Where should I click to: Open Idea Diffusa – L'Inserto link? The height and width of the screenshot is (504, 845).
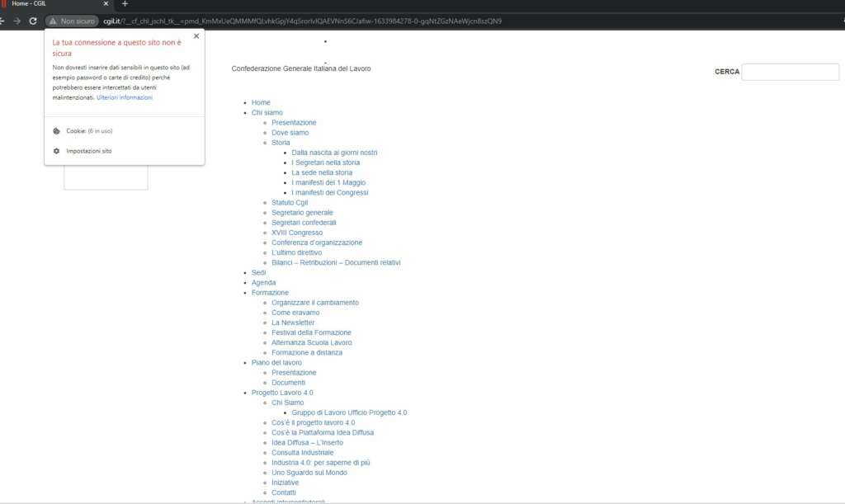coord(307,443)
